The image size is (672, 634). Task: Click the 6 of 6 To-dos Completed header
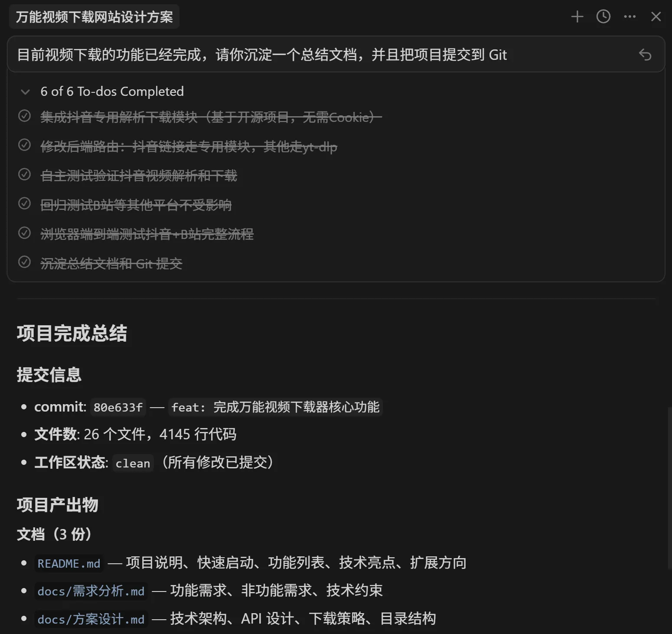pos(112,92)
